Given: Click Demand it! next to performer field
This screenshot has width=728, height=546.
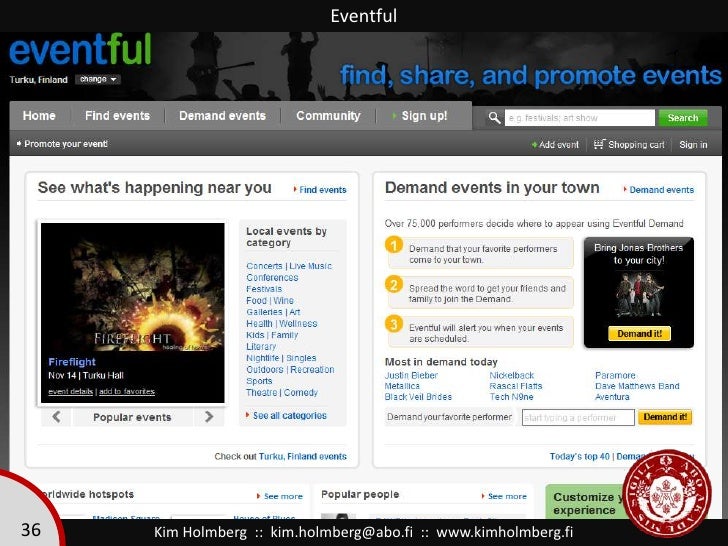Looking at the screenshot, I should 665,417.
